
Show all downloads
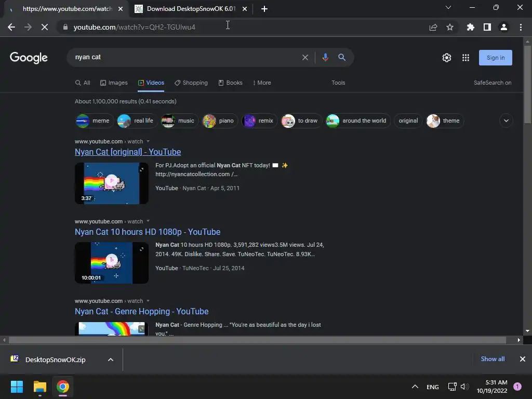[x=493, y=359]
